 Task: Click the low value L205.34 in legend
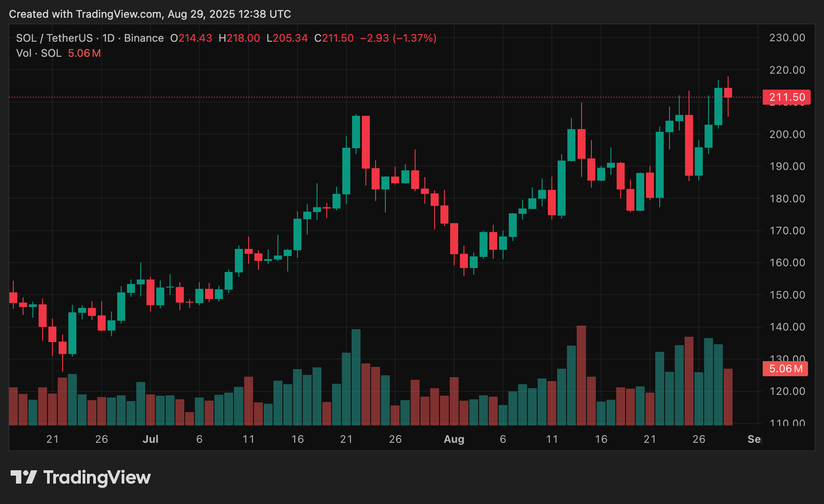[286, 38]
